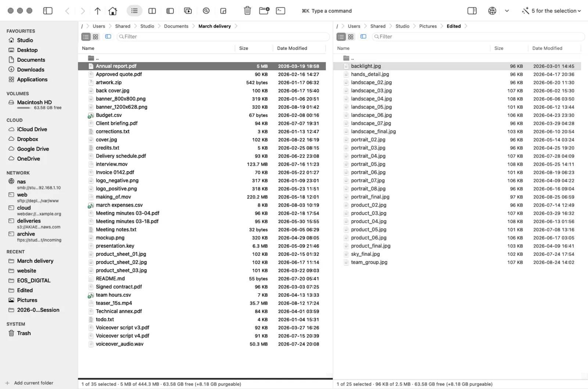The image size is (588, 389).
Task: Open the globe connect-to-server icon
Action: pyautogui.click(x=492, y=11)
